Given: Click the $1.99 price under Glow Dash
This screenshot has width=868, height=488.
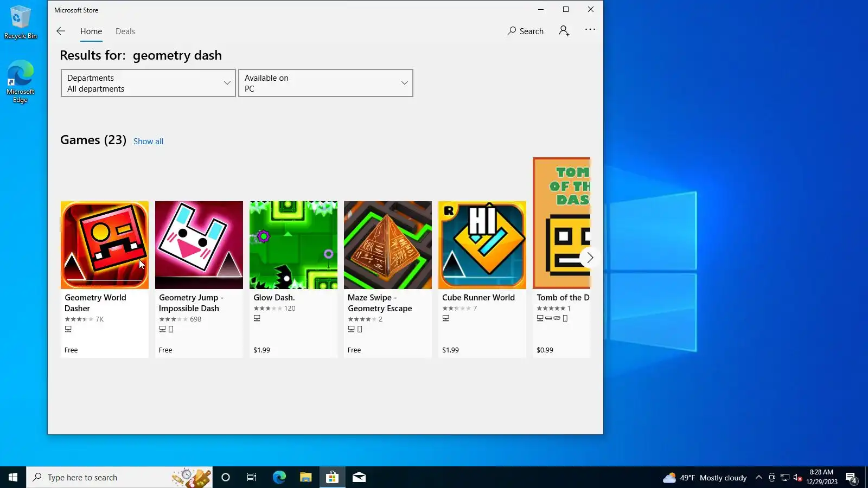Looking at the screenshot, I should click(261, 350).
